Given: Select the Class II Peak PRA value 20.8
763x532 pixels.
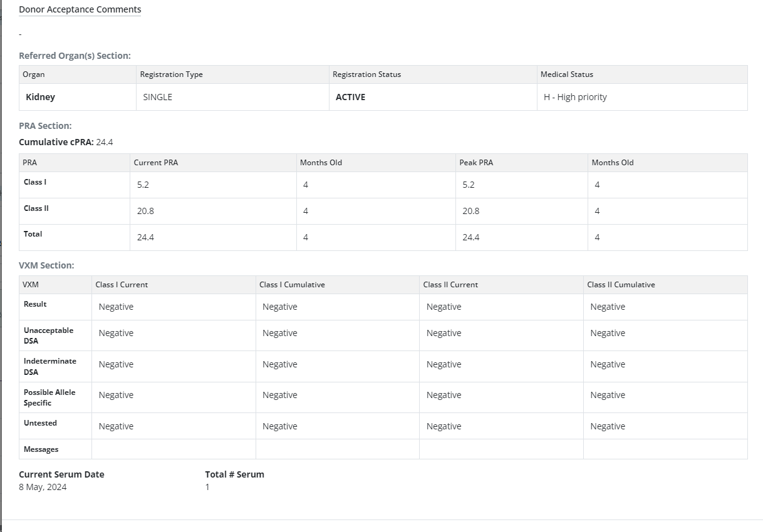Looking at the screenshot, I should point(470,212).
